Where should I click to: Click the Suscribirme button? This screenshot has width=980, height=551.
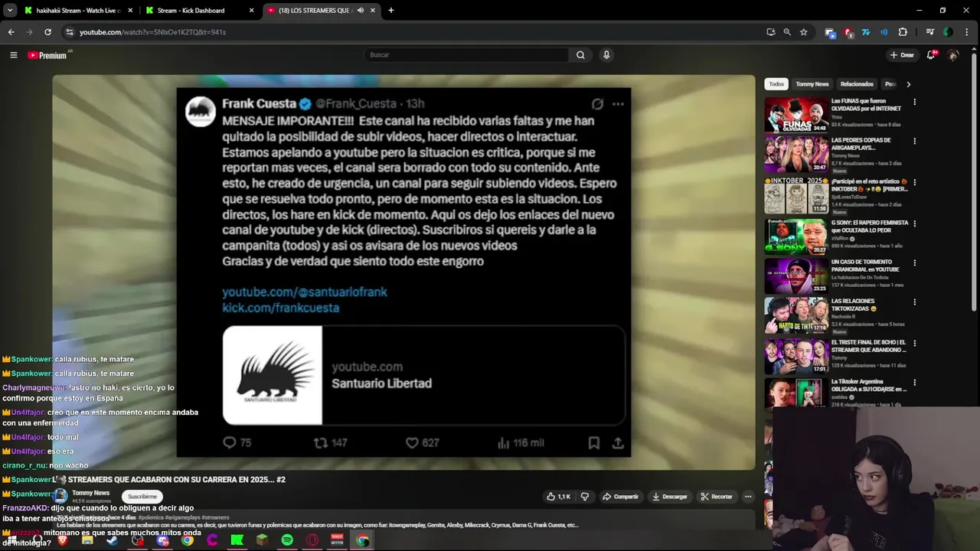point(142,497)
